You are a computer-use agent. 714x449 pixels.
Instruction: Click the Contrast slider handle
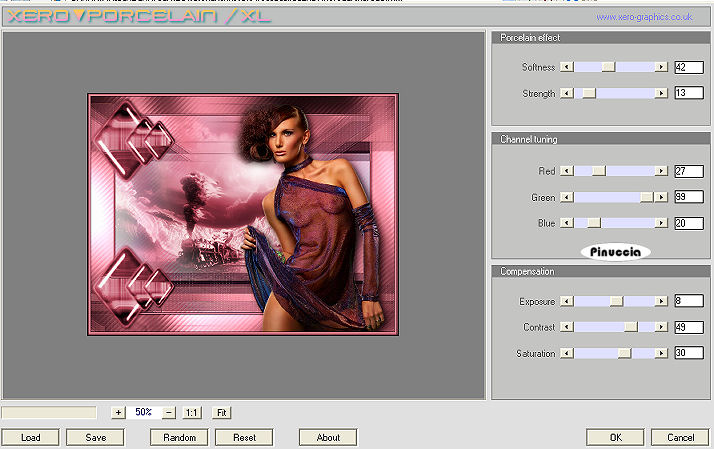click(x=631, y=327)
